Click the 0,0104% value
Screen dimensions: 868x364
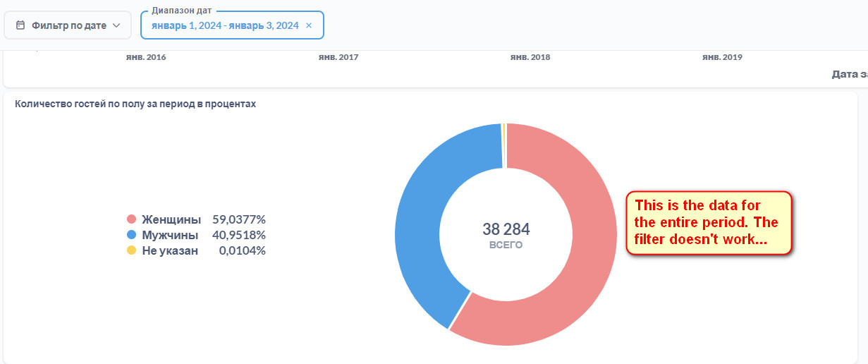click(x=243, y=250)
